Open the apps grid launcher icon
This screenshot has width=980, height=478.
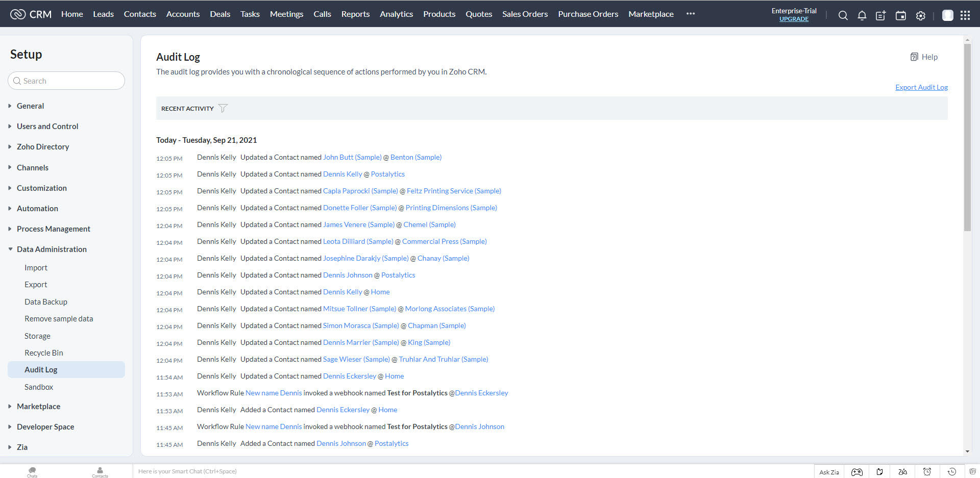pyautogui.click(x=965, y=15)
